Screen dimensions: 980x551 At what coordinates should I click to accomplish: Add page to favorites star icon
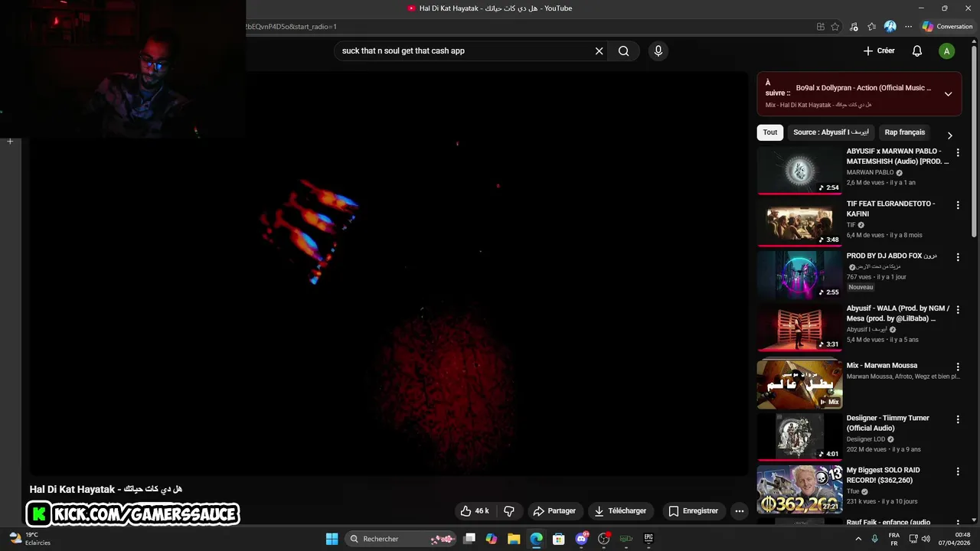tap(835, 27)
